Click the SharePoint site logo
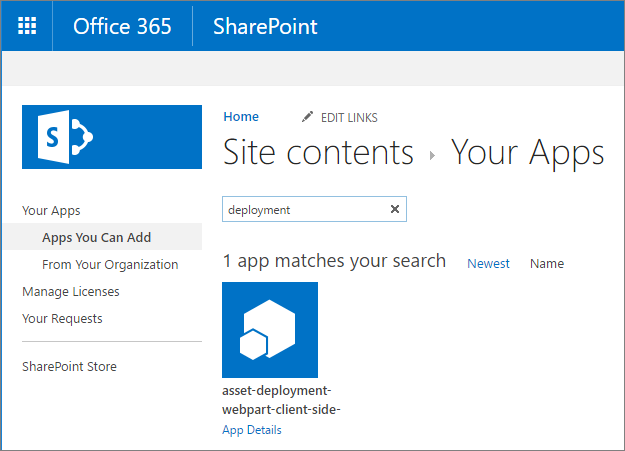The image size is (625, 451). [x=112, y=137]
